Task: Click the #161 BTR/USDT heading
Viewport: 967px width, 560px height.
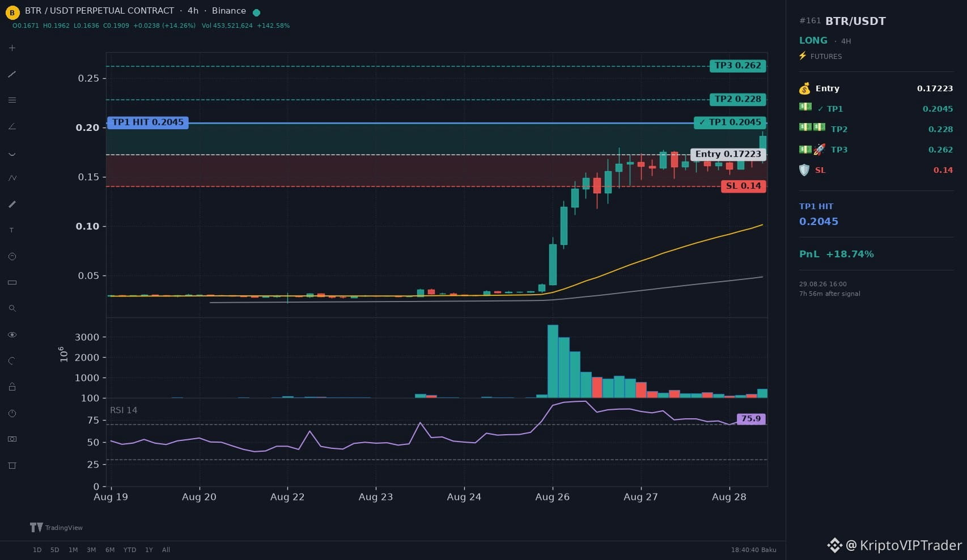Action: pos(842,21)
